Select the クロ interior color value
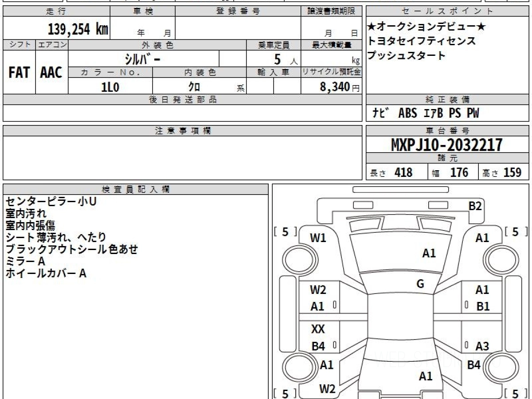Viewport: 532px width, 399px height. pyautogui.click(x=194, y=87)
